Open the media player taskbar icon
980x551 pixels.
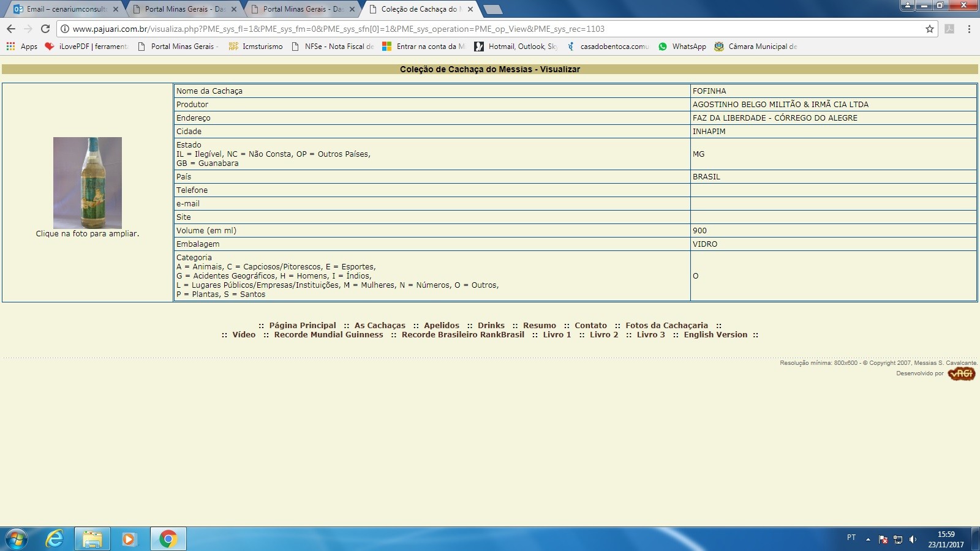click(130, 539)
